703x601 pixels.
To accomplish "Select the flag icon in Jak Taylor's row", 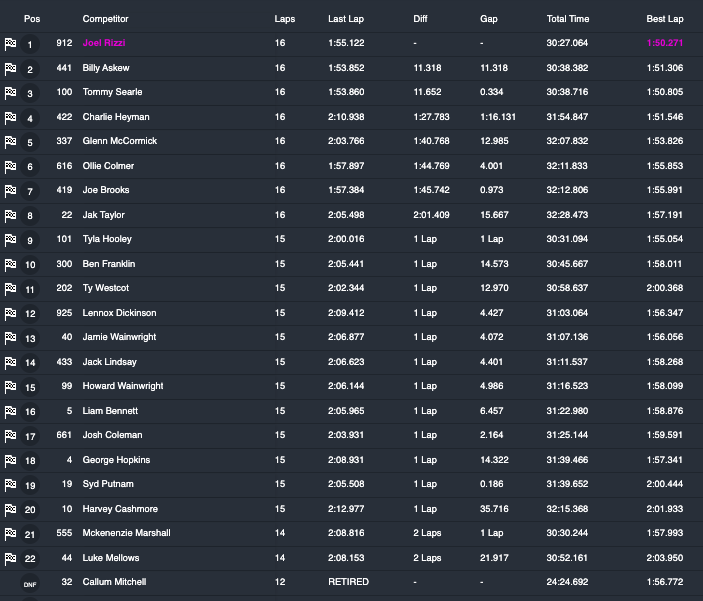I will [11, 215].
